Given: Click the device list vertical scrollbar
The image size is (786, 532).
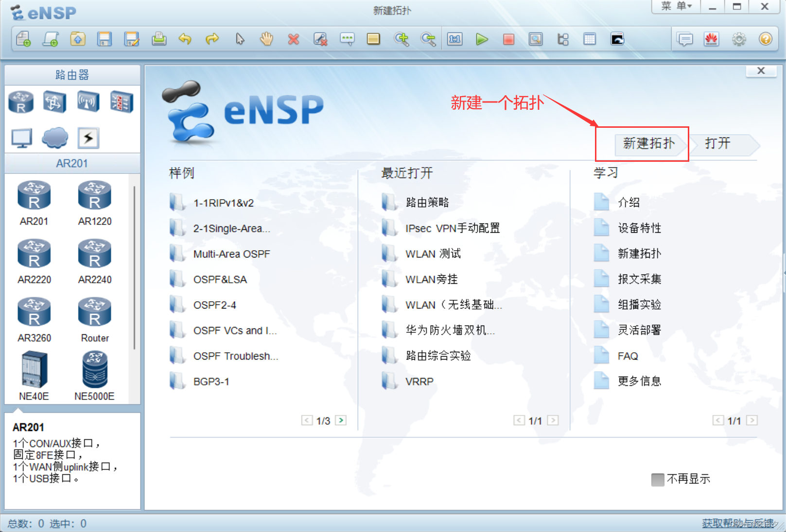Looking at the screenshot, I should tap(134, 267).
